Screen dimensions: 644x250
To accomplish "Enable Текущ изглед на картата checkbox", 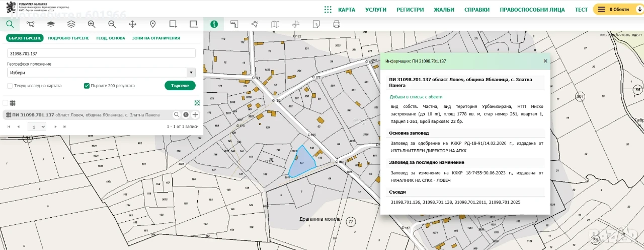I will pos(10,86).
